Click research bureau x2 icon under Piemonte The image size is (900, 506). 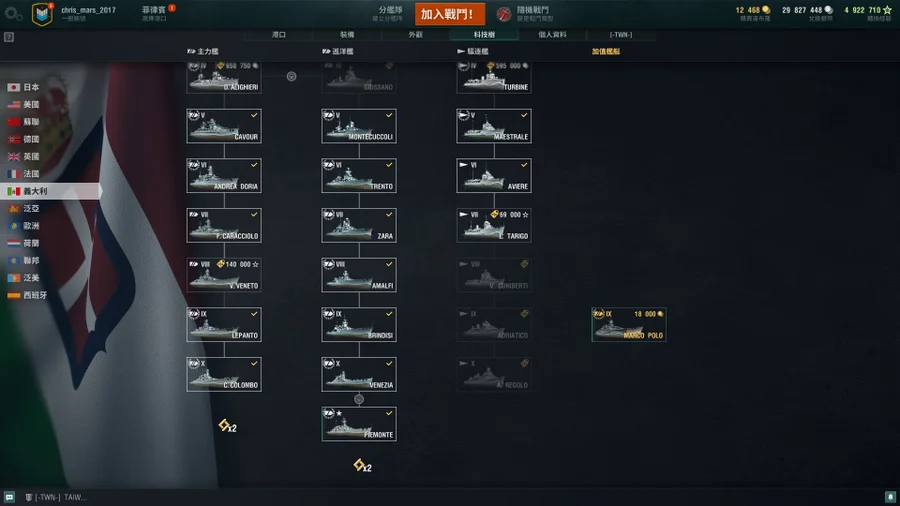point(362,465)
